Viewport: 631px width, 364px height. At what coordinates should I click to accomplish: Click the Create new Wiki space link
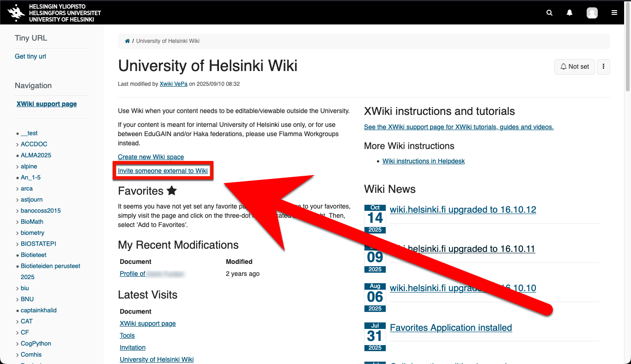coord(151,157)
